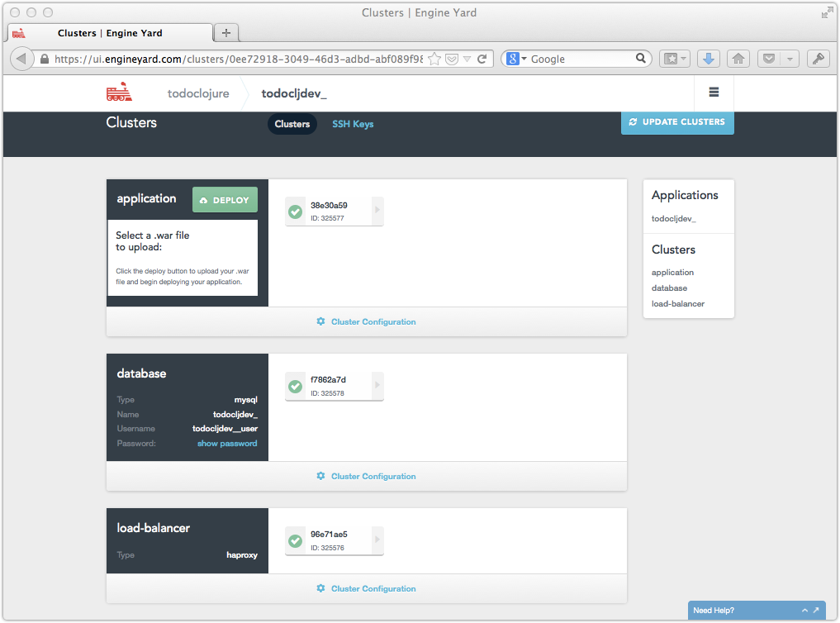Click gear icon in load-balancer Cluster Configuration

(320, 588)
